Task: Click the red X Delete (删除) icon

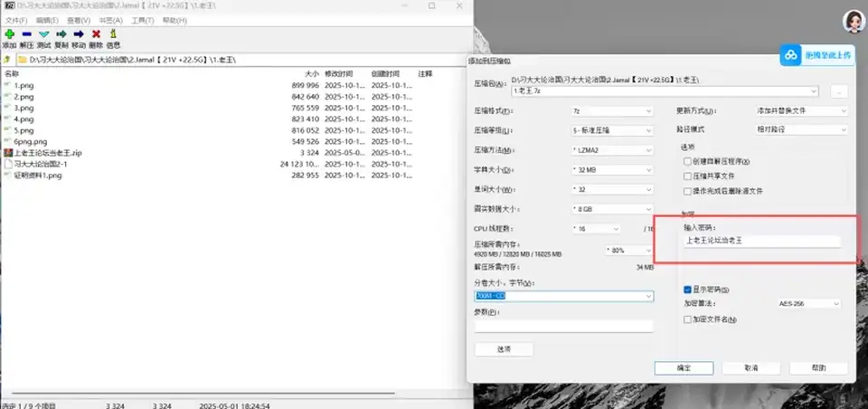Action: 96,34
